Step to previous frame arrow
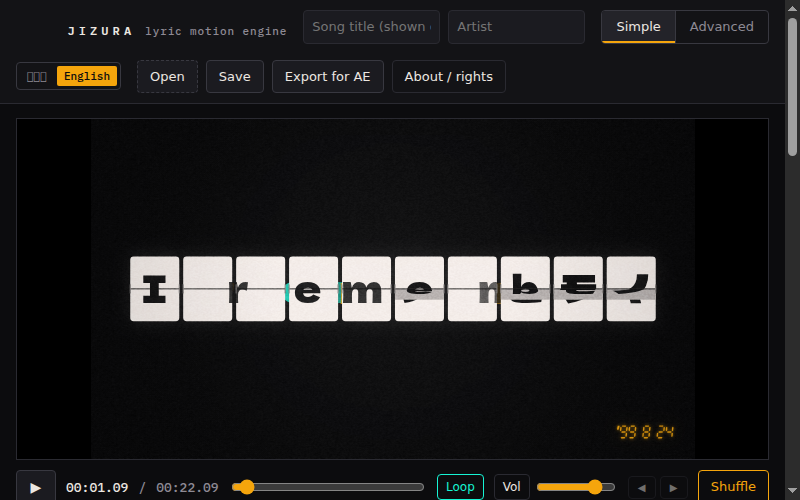The width and height of the screenshot is (800, 500). (642, 488)
